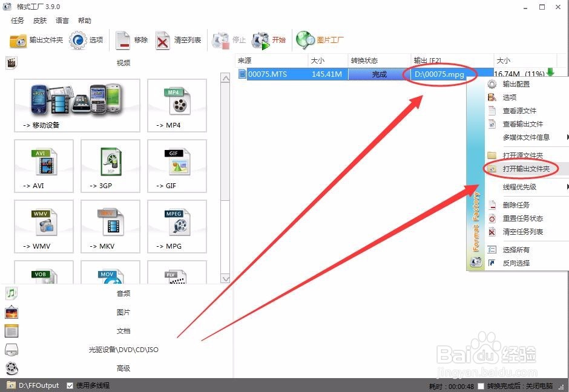Sort by 转换状态 column header
The height and width of the screenshot is (392, 569).
379,60
